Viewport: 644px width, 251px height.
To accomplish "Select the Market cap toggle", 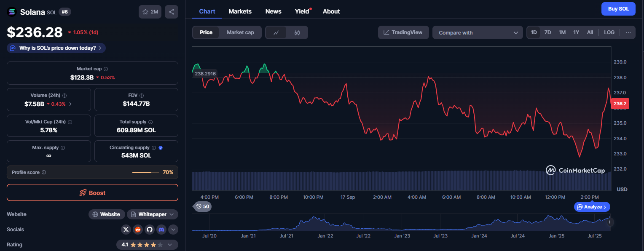I will 240,32.
